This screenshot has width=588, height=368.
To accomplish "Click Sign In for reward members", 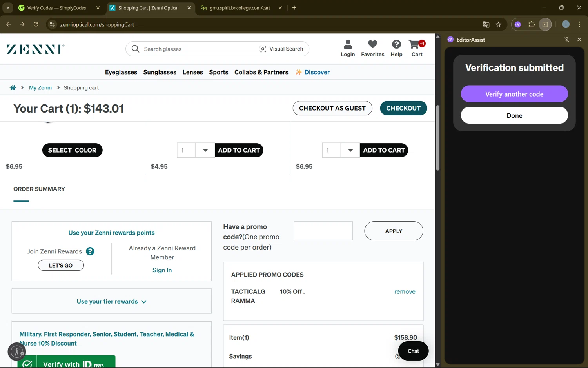I will point(162,270).
